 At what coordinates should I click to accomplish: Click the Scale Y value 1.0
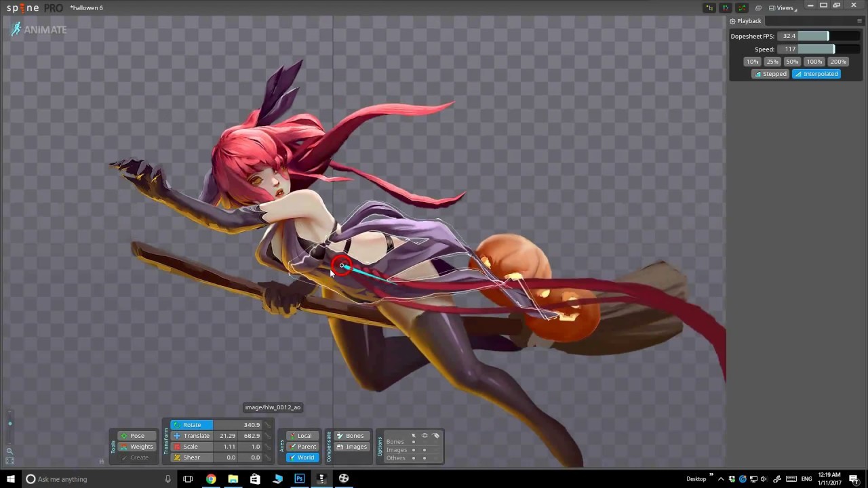[x=250, y=447]
